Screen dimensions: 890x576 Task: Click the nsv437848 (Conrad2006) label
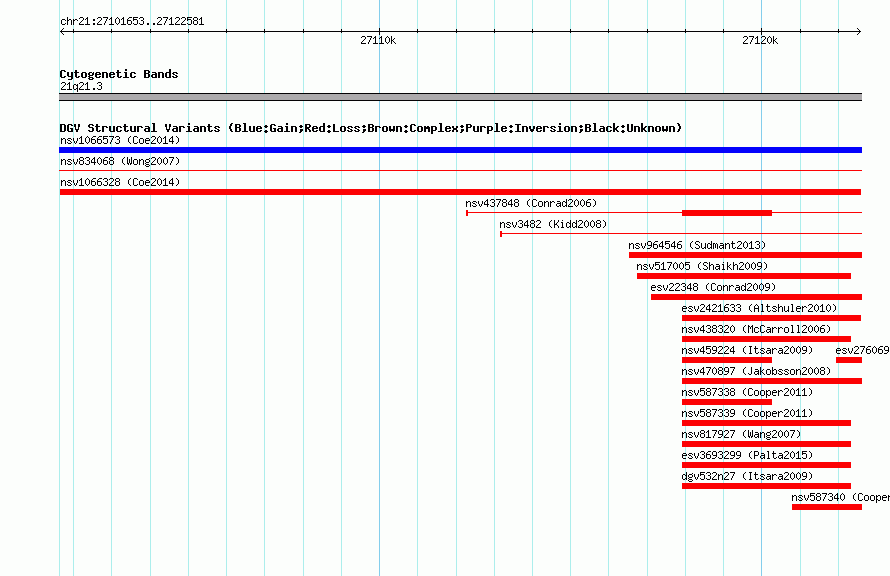coord(531,203)
